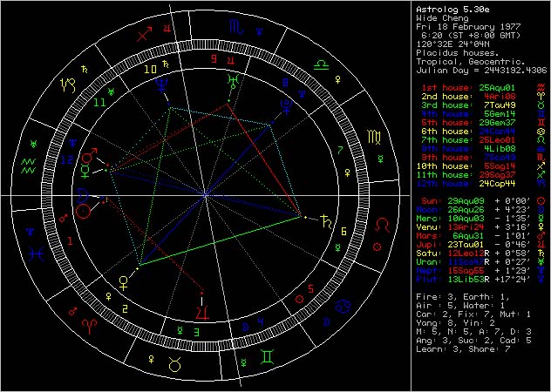Select the large red Sun glyph in the chart
This screenshot has width=551, height=392.
(83, 210)
